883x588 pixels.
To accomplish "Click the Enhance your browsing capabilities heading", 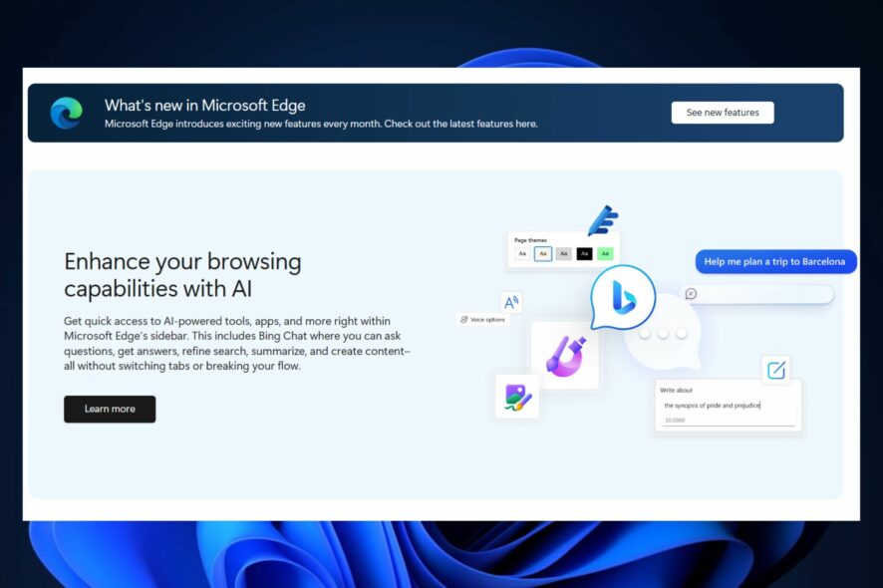I will pyautogui.click(x=182, y=275).
